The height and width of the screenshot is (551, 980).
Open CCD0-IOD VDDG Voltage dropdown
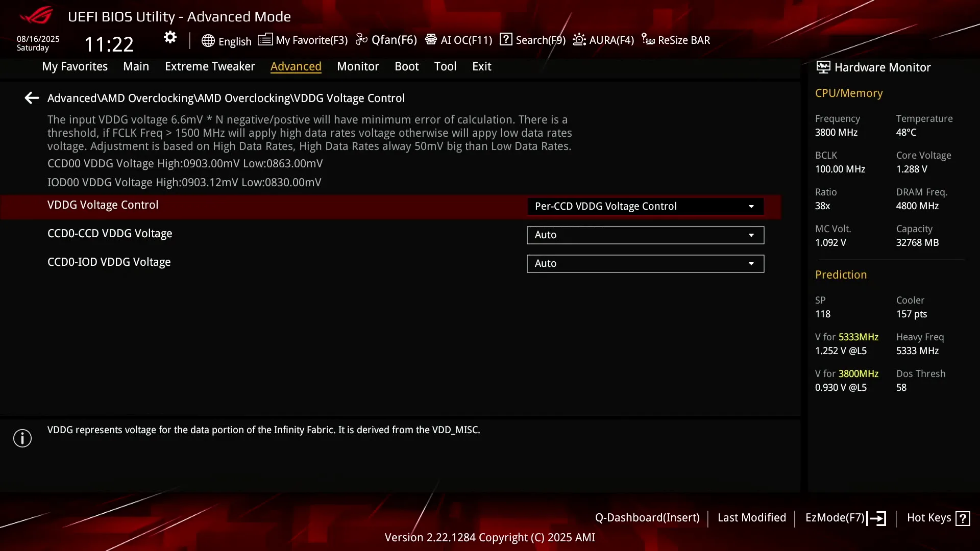645,264
